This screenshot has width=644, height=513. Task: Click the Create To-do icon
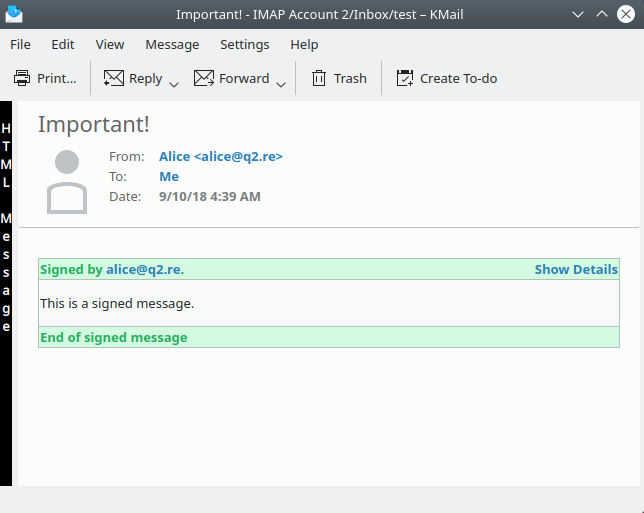coord(405,78)
